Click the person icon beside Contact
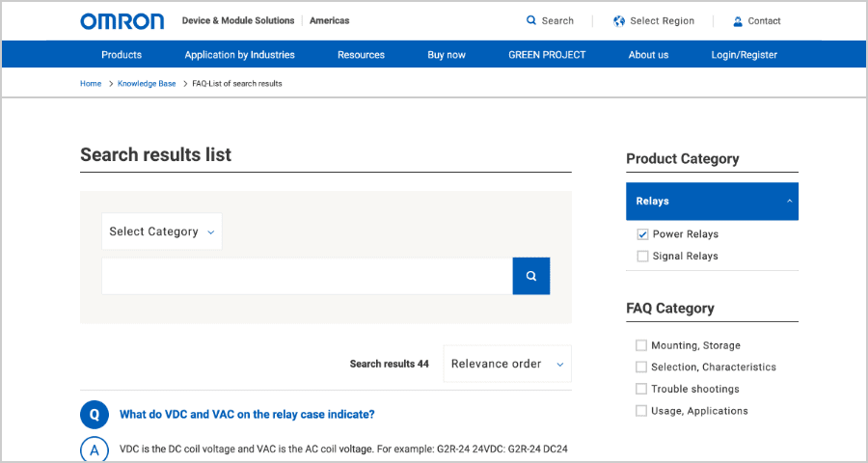Screen dimensions: 868x463 pyautogui.click(x=738, y=21)
